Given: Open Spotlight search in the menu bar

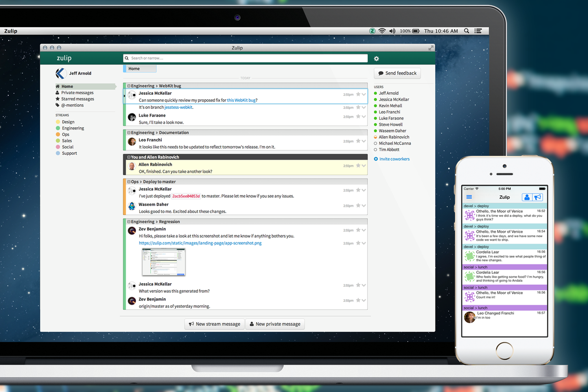Looking at the screenshot, I should (x=467, y=31).
